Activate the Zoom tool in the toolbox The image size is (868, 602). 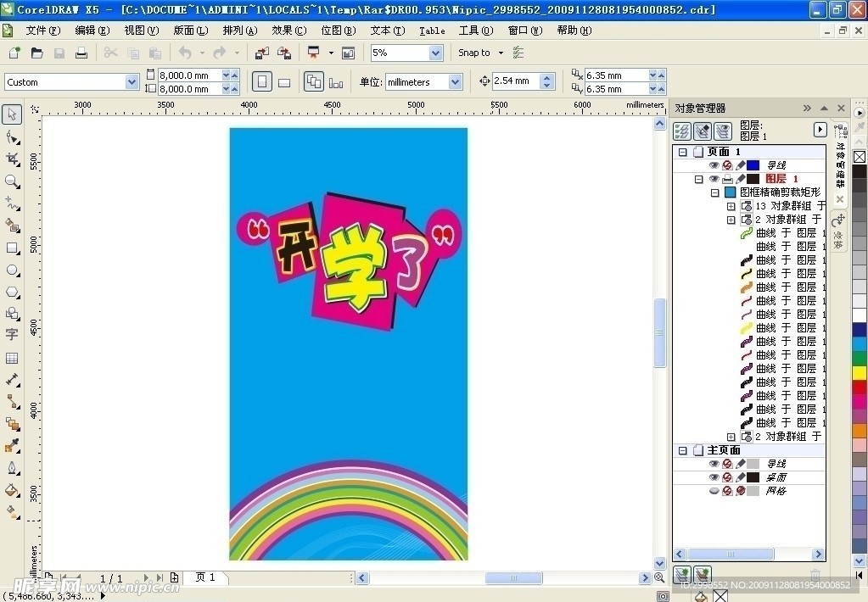point(12,181)
